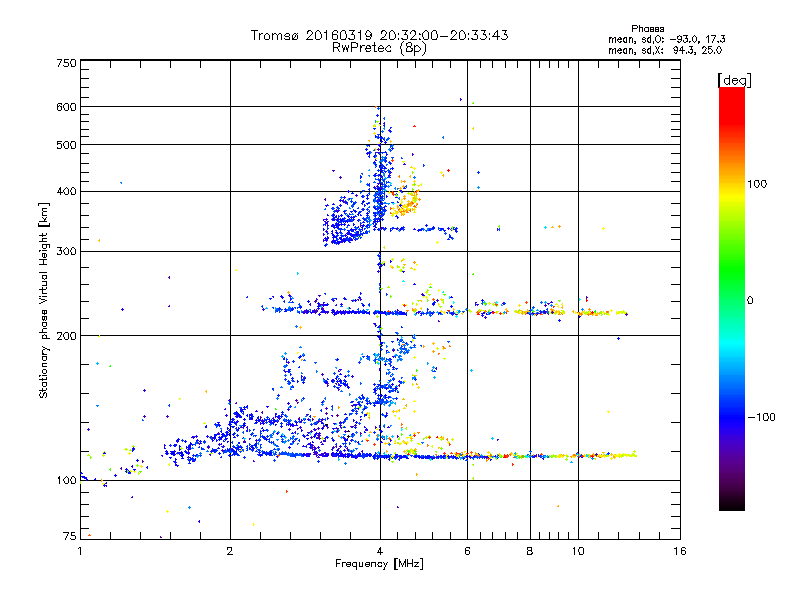Click the x-axis '1' tick label
This screenshot has height=600, width=800.
coord(81,551)
